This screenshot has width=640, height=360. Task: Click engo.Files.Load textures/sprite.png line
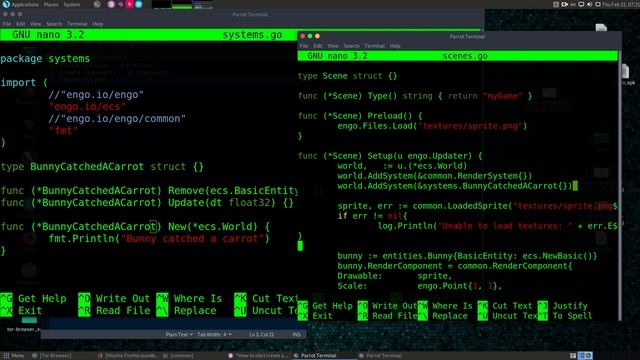pyautogui.click(x=432, y=126)
